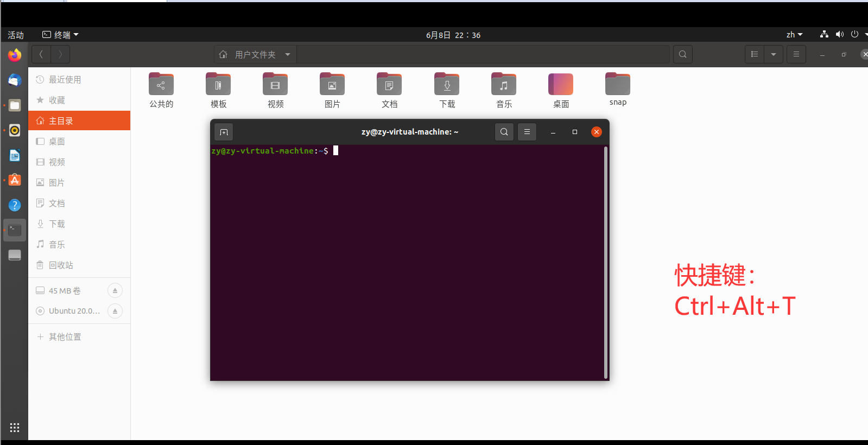Open the file manager hamburger menu

click(x=796, y=54)
